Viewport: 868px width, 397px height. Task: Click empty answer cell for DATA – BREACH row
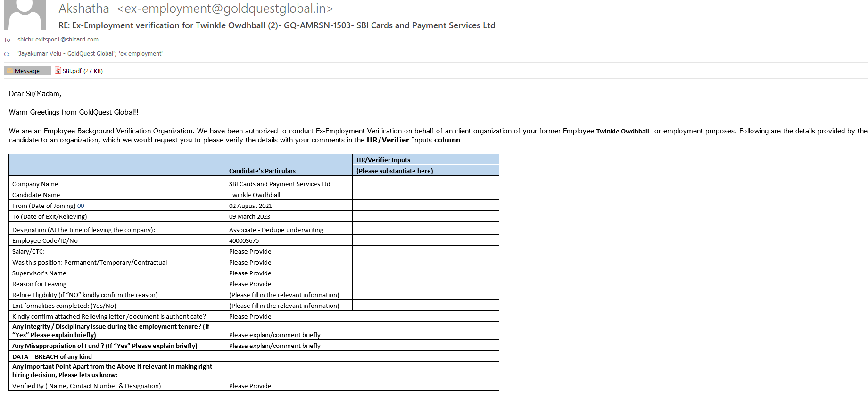coord(362,356)
